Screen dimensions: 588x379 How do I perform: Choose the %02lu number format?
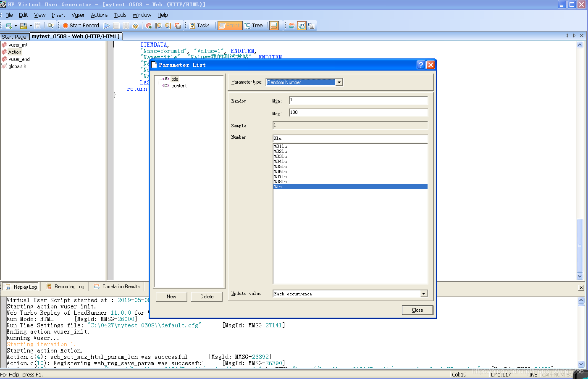coord(350,151)
